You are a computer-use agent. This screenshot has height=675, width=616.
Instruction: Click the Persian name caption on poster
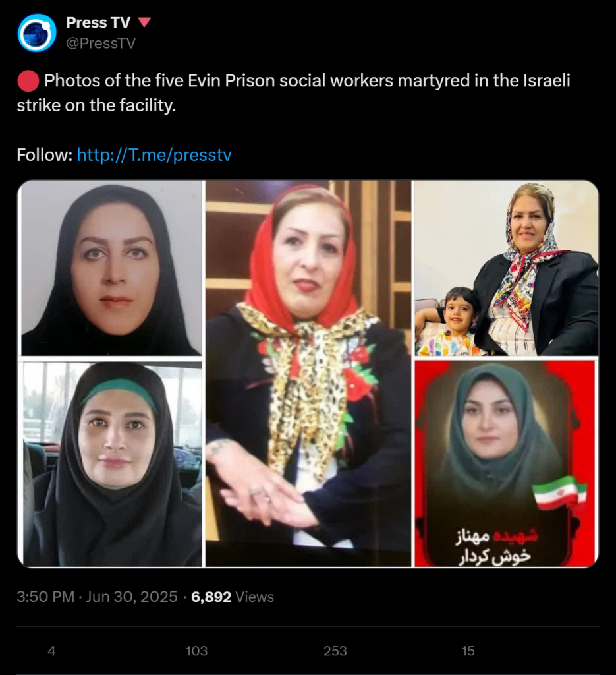point(497,546)
